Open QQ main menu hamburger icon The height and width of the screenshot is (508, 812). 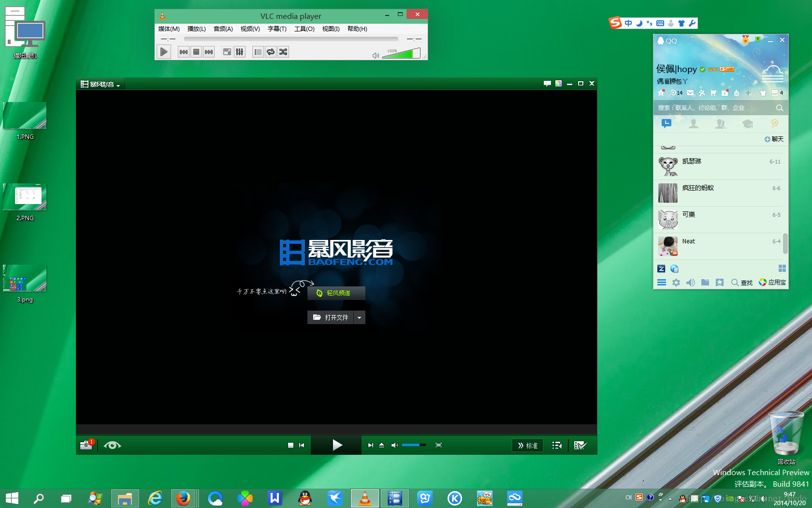coord(662,283)
